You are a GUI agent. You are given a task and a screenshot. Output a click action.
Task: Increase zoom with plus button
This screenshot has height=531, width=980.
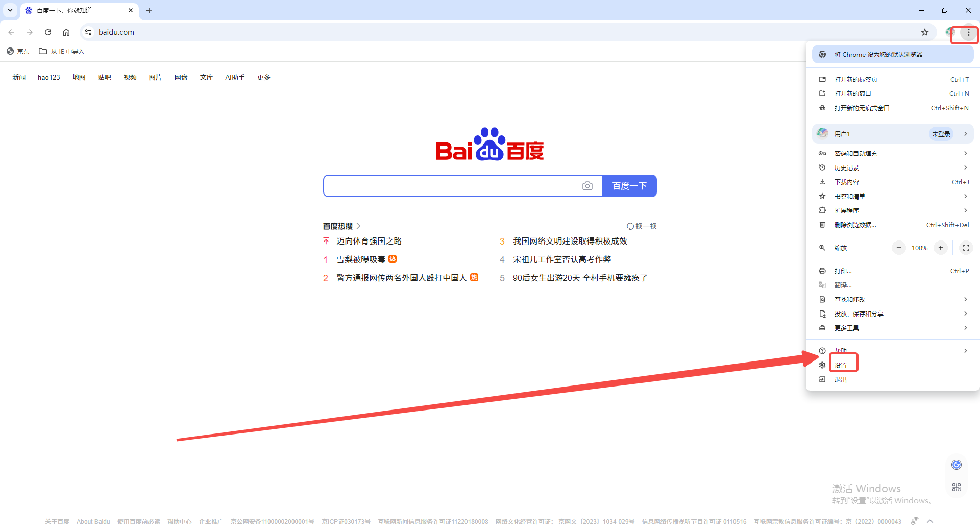(941, 248)
